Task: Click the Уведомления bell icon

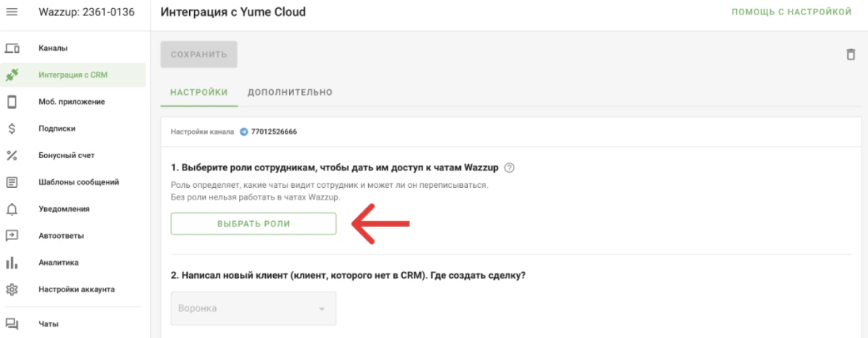Action: (12, 209)
